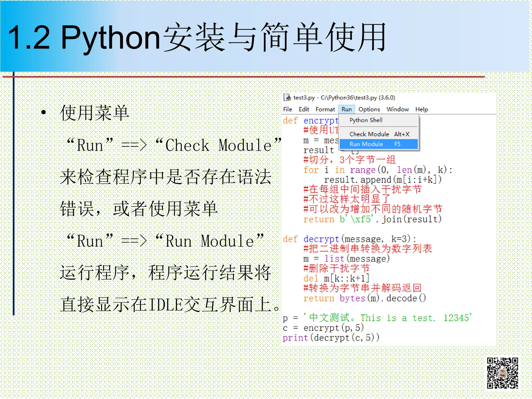Click comment '#把二进制串转换为数字列表'

pos(368,249)
